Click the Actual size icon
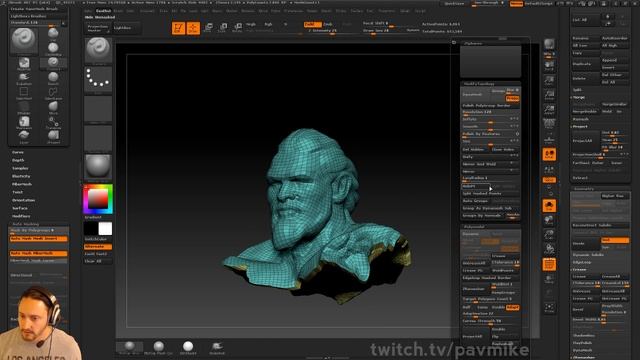This screenshot has height=360, width=640. click(549, 96)
